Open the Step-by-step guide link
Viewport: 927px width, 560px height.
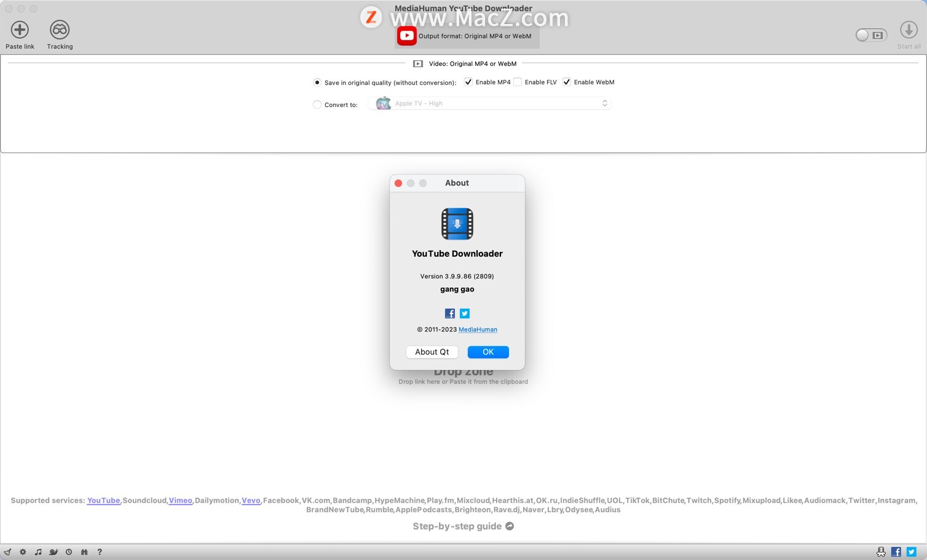[457, 526]
